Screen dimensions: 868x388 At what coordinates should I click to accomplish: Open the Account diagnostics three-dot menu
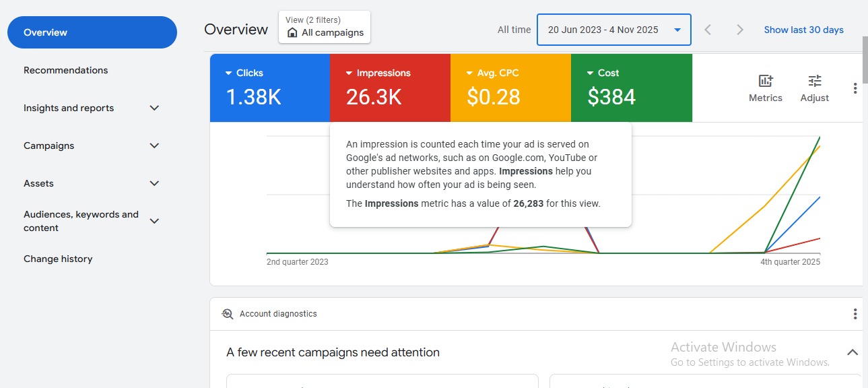[x=855, y=313]
